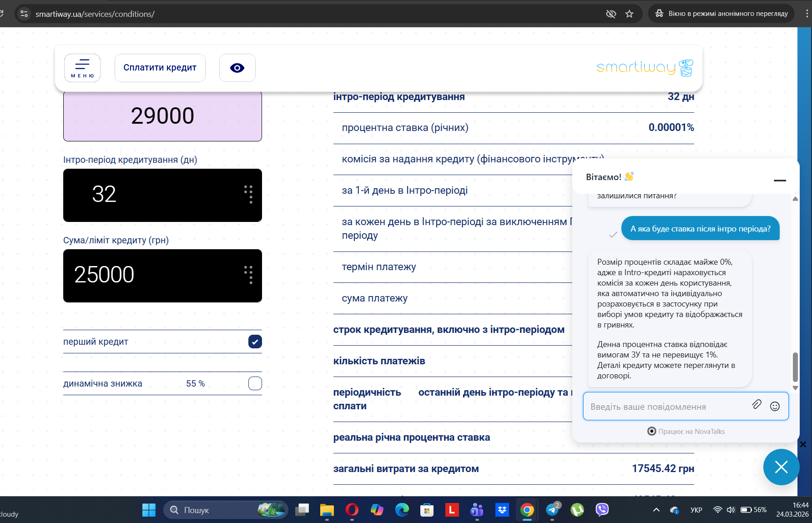
Task: Open the Windows Start menu
Action: point(149,510)
